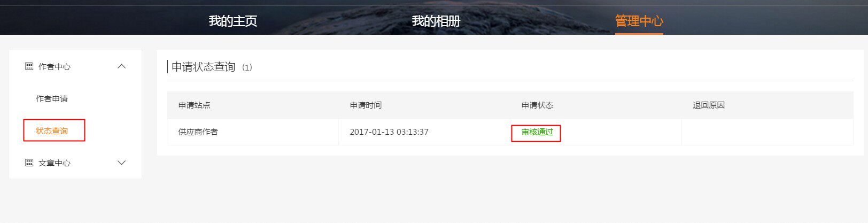Click the 审核通过 status text
This screenshot has height=223, width=868.
point(537,132)
